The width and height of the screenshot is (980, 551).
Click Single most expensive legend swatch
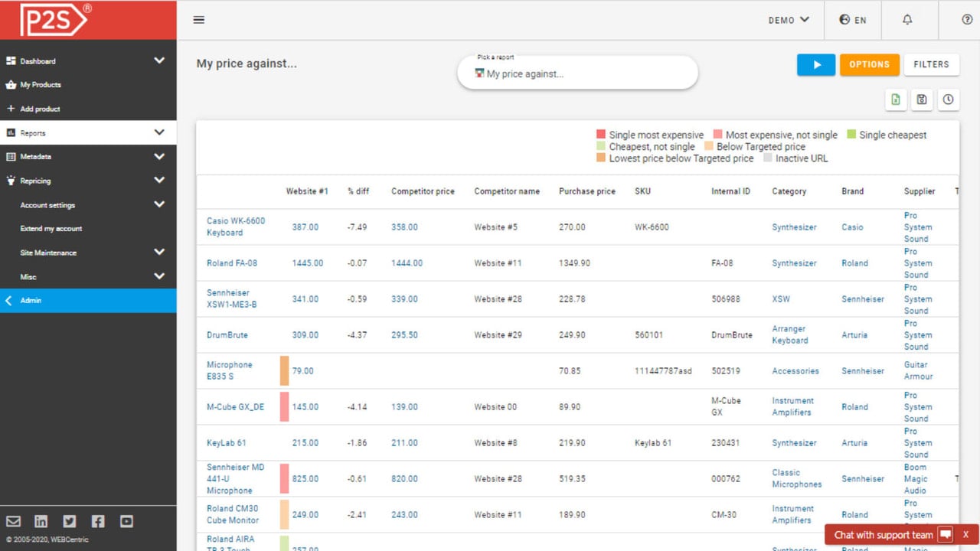tap(601, 135)
